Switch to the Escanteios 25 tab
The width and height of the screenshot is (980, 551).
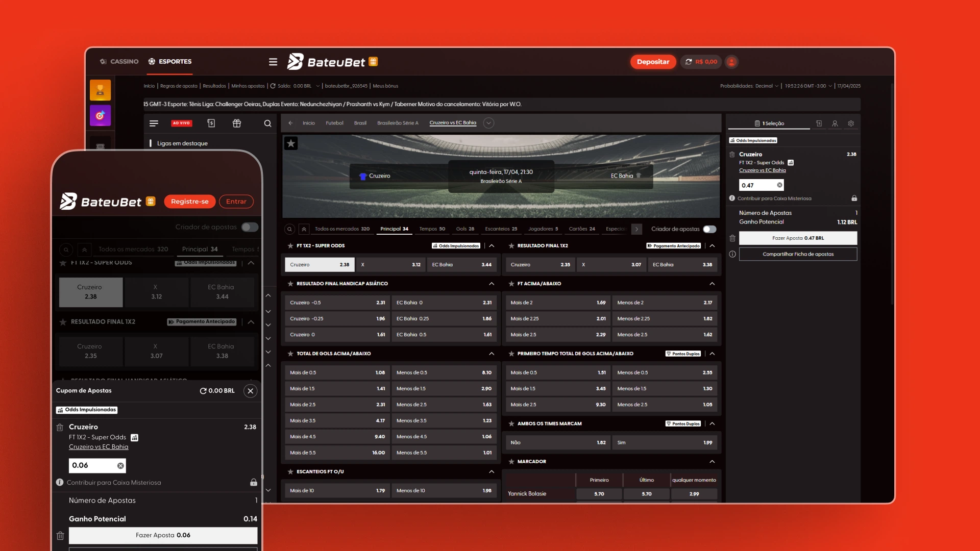pos(501,229)
